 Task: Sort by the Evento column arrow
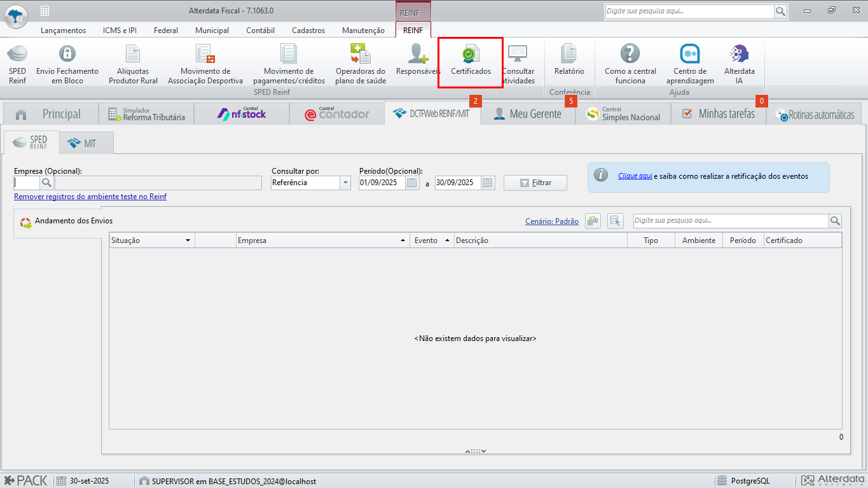[x=447, y=241]
